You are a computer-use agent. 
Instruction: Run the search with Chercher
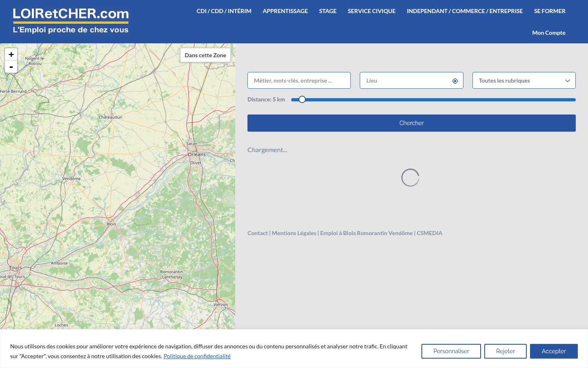pyautogui.click(x=412, y=123)
